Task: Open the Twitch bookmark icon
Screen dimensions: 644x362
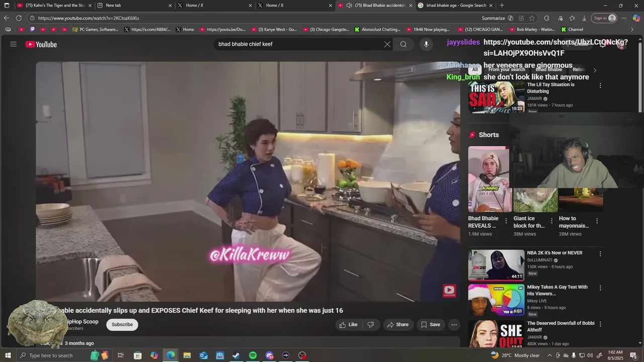Action: 33,30
